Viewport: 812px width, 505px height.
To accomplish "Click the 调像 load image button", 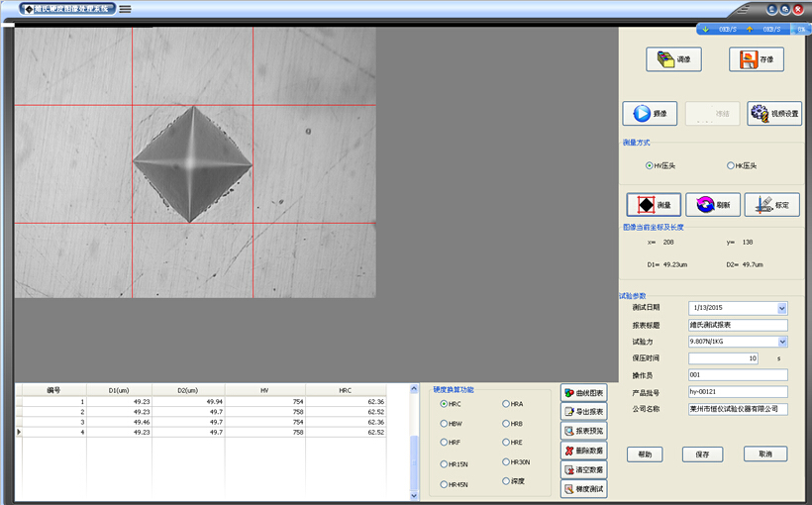I will pos(673,59).
